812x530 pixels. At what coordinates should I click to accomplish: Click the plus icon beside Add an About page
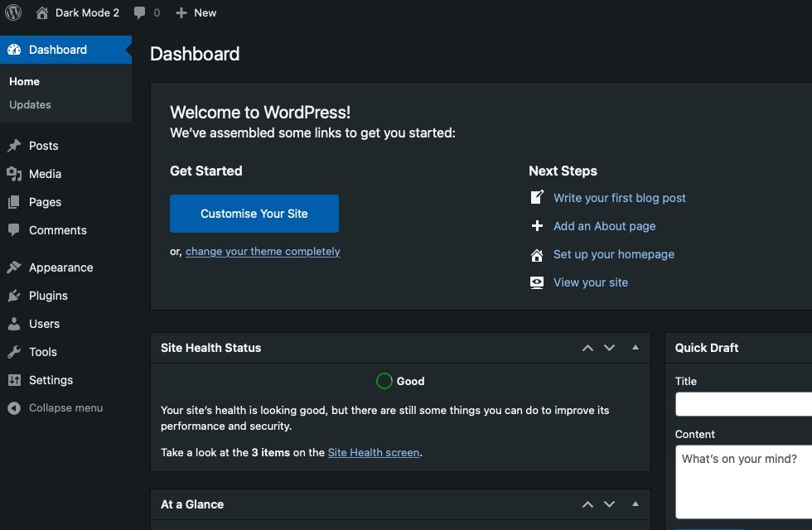click(537, 225)
